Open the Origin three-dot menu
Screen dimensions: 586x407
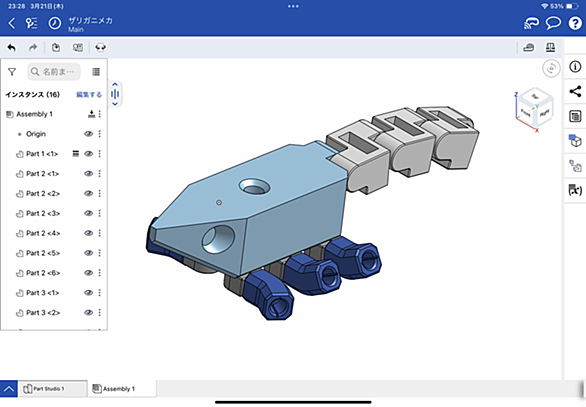point(100,134)
